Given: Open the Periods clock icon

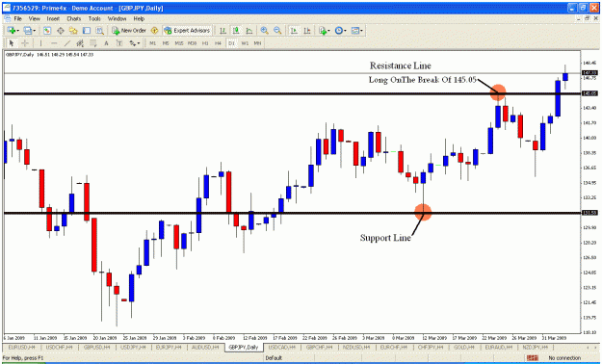Looking at the screenshot, I should [339, 31].
